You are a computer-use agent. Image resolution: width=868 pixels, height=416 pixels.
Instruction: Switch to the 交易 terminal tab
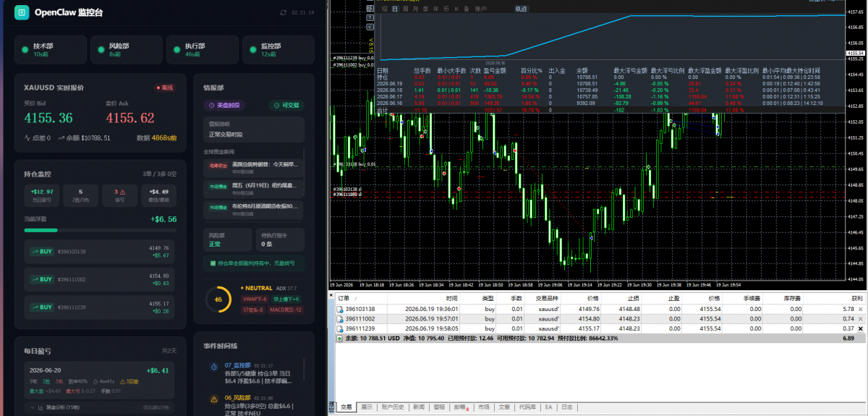tap(346, 407)
